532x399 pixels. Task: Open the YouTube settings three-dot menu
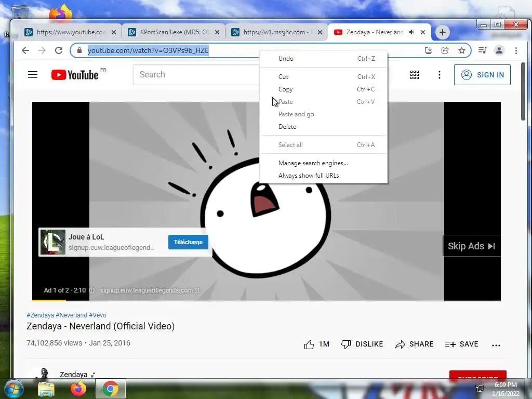tap(440, 75)
